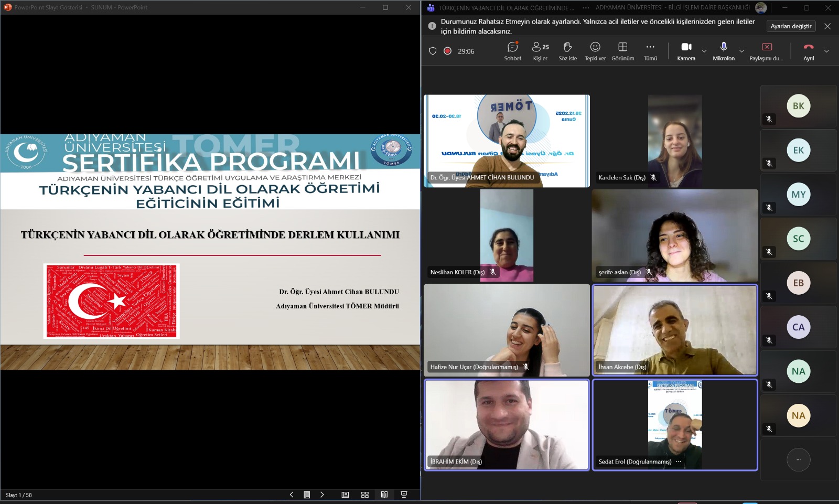
Task: Expand the camera options arrow
Action: (x=704, y=51)
